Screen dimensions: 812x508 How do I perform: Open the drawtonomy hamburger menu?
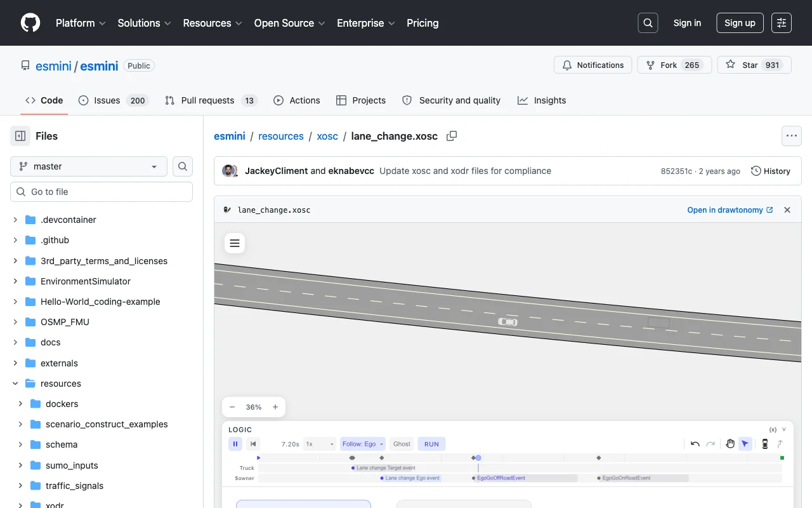point(235,243)
